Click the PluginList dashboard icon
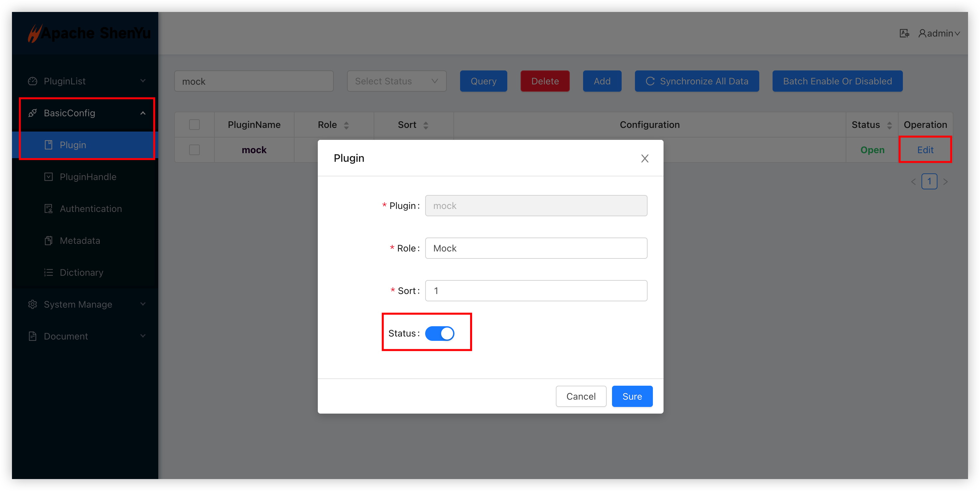 click(33, 81)
